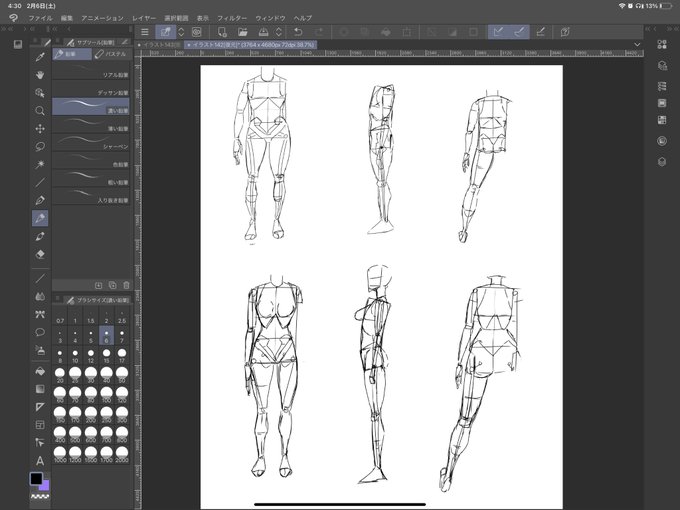Click the Redo arrow in command bar
The height and width of the screenshot is (510, 680).
click(319, 32)
